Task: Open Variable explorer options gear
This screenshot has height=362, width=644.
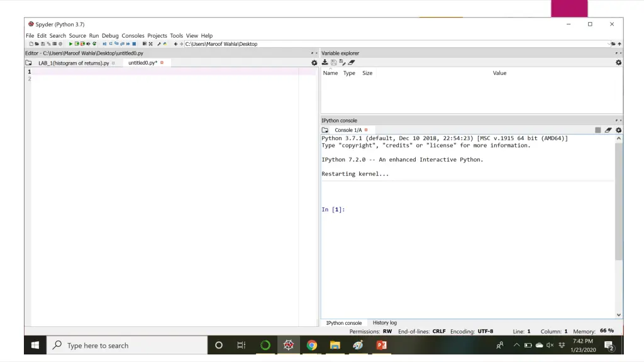Action: 619,62
